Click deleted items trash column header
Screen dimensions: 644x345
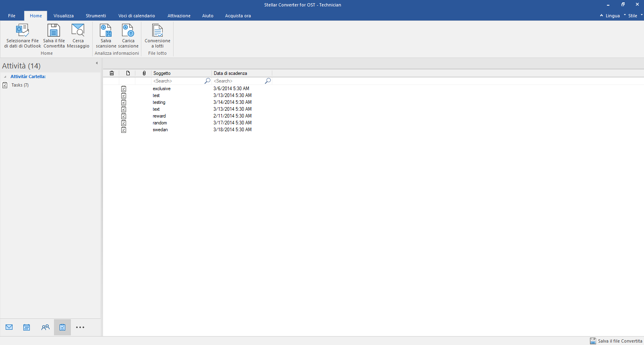112,73
